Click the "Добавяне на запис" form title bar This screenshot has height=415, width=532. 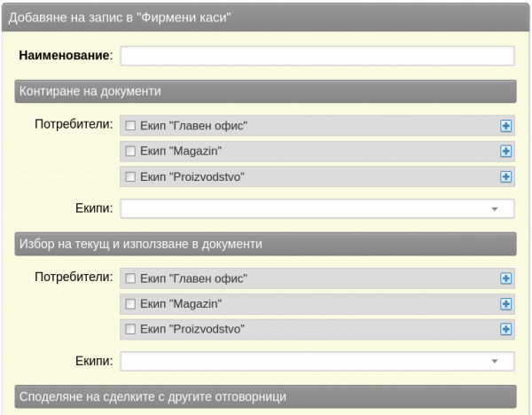click(266, 18)
